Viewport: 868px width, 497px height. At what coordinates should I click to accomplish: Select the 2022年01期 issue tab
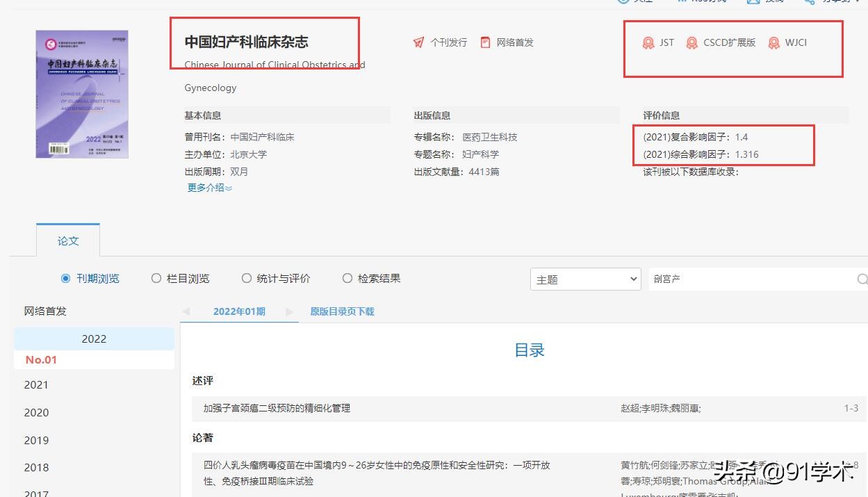coord(239,311)
